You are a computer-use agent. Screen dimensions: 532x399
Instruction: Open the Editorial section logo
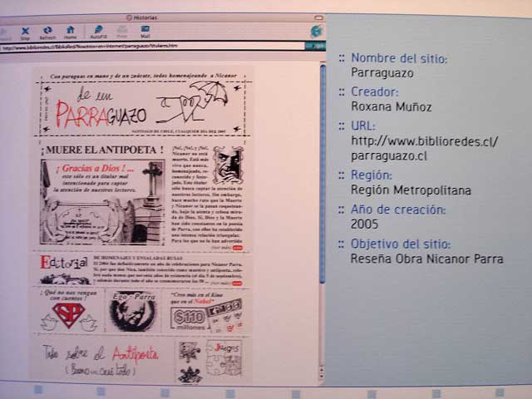coord(64,269)
